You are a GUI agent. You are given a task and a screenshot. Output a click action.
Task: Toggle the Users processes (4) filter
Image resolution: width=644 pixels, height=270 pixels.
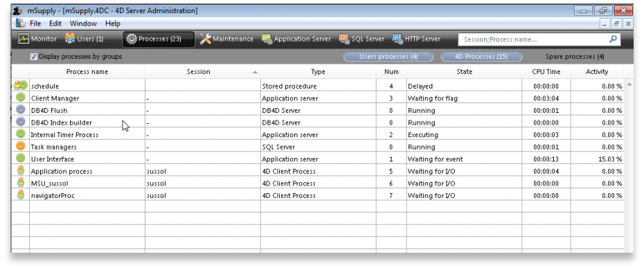(388, 57)
